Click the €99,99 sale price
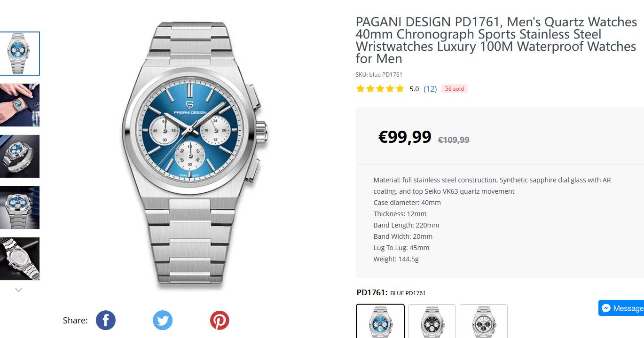644x338 pixels. click(x=405, y=137)
